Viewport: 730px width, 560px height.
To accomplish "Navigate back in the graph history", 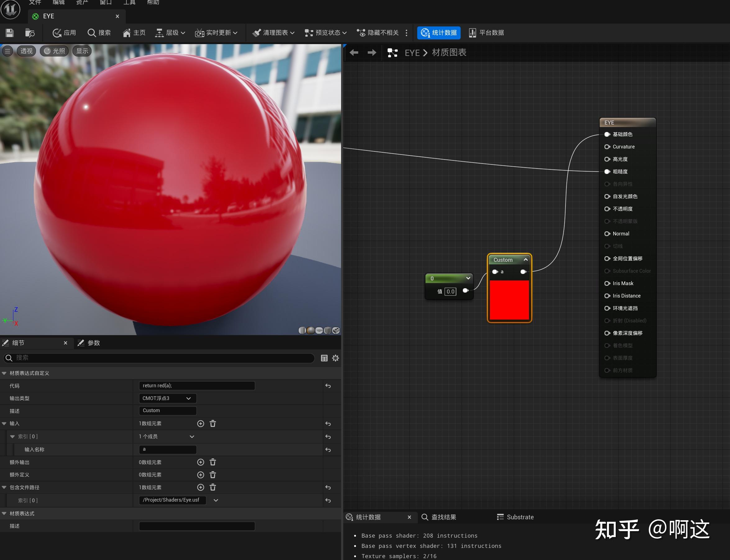I will pyautogui.click(x=354, y=52).
